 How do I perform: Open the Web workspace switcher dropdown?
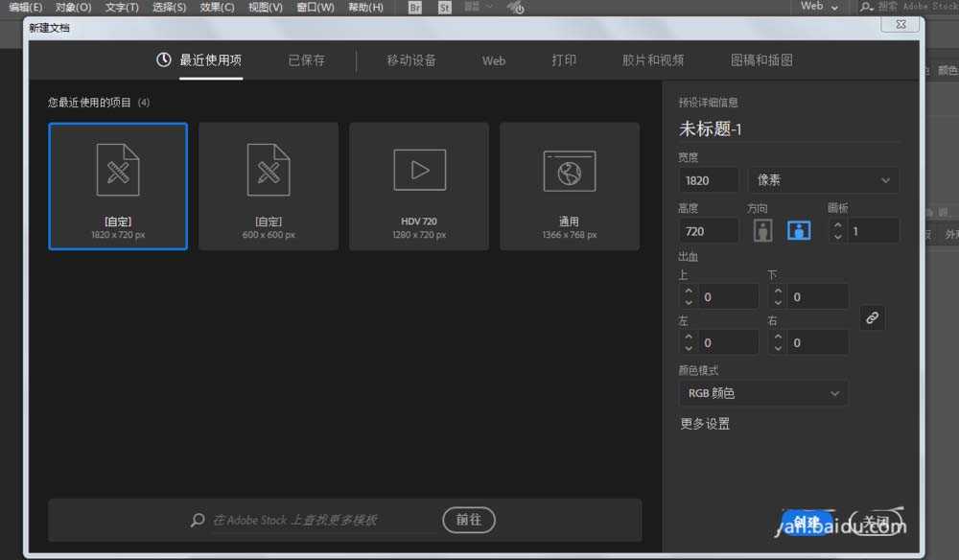pyautogui.click(x=819, y=8)
